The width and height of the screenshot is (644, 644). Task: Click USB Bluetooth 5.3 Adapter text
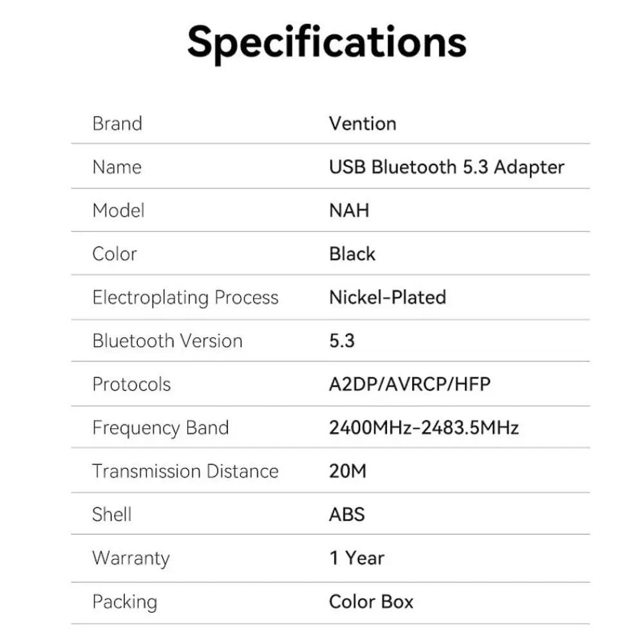(447, 167)
